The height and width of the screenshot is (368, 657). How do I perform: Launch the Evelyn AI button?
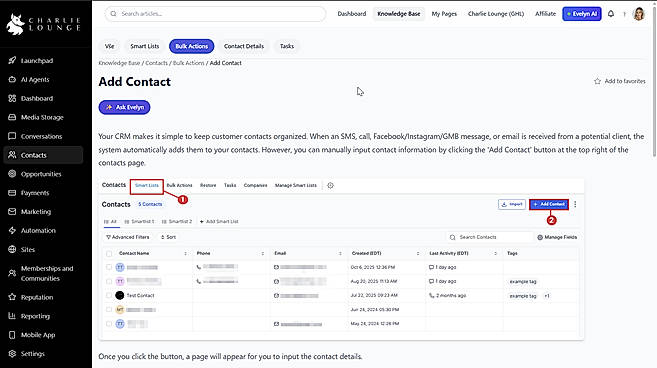point(582,14)
